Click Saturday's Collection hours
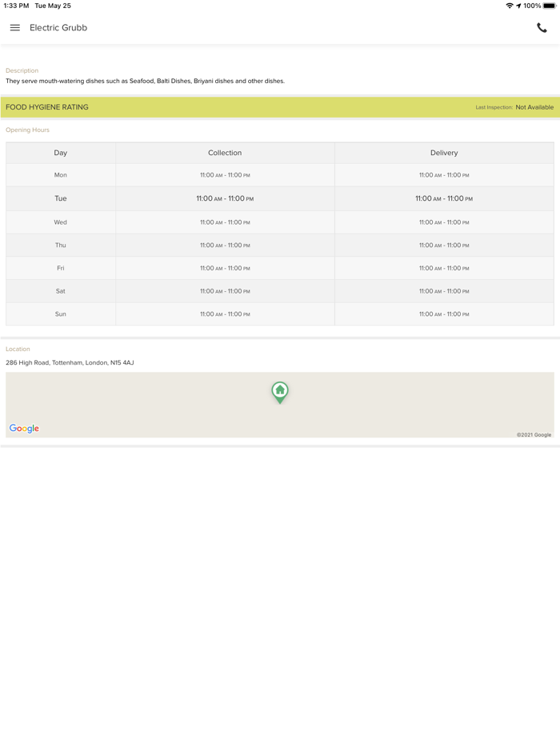 click(225, 290)
